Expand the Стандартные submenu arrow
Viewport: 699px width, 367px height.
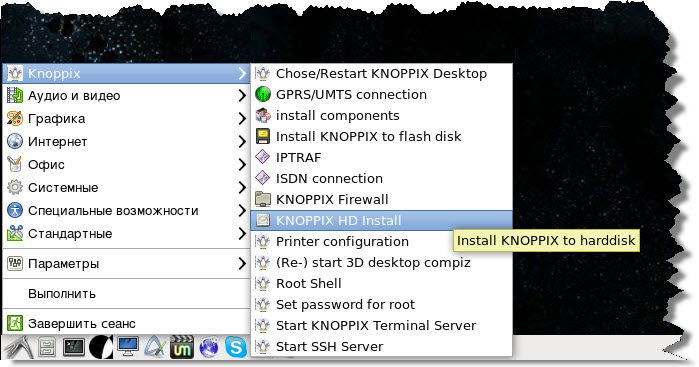point(242,233)
